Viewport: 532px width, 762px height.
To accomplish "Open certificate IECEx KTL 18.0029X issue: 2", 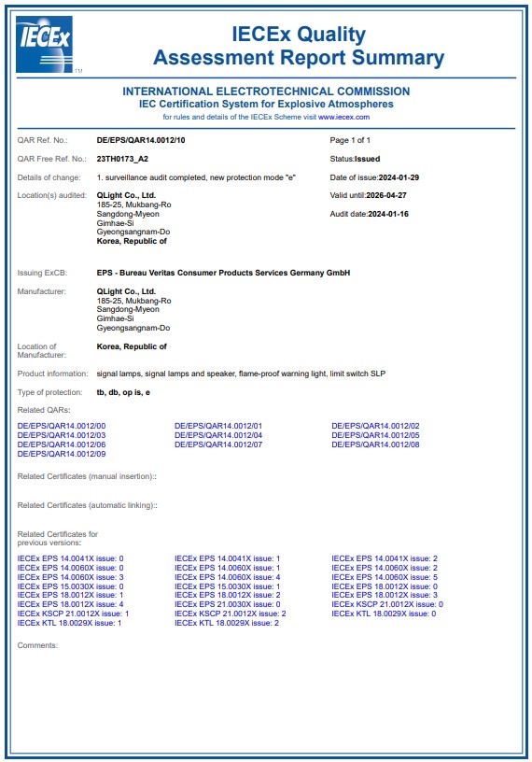I will [227, 623].
